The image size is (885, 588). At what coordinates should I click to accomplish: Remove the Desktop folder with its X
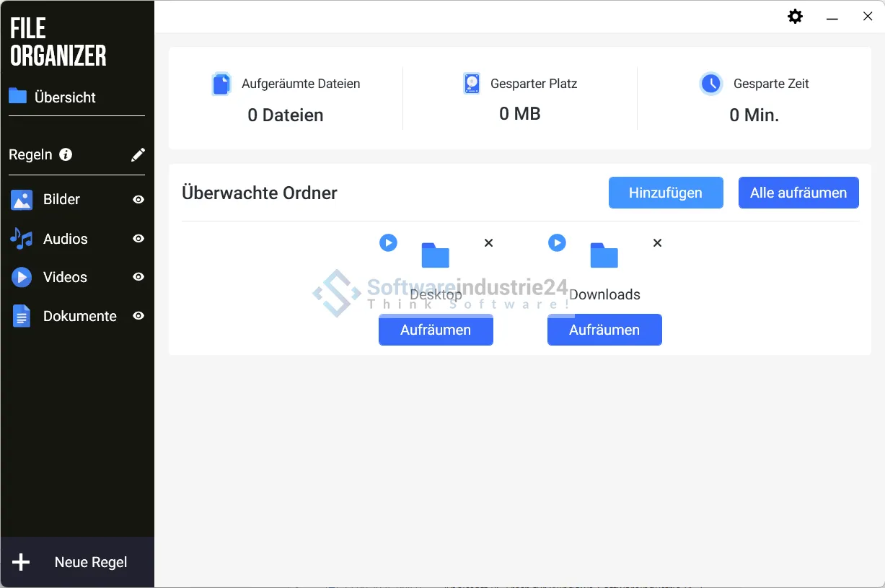488,243
